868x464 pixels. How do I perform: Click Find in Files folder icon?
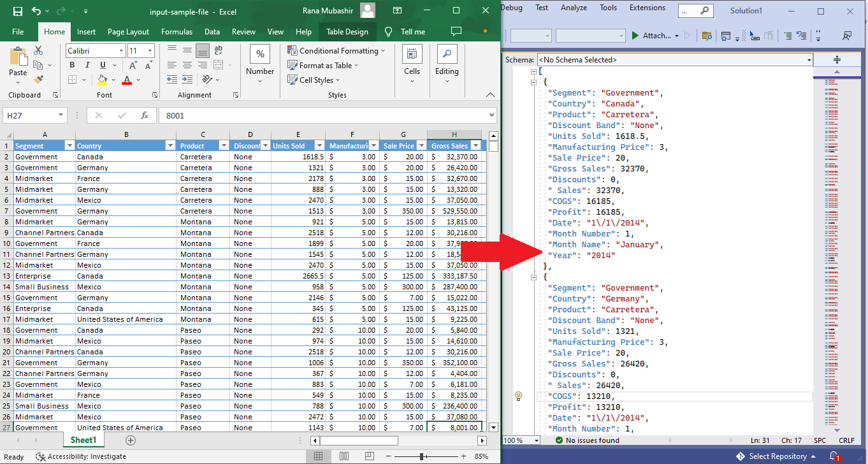click(706, 36)
